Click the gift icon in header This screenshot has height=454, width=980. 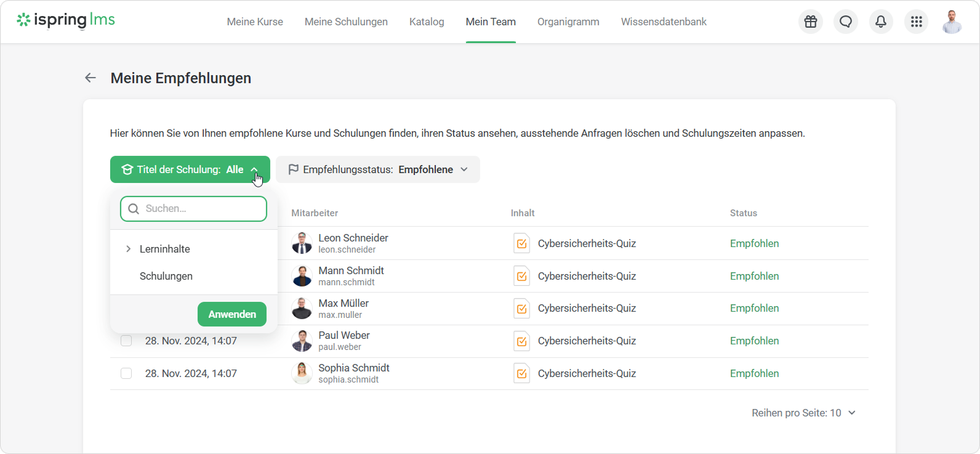click(x=811, y=22)
